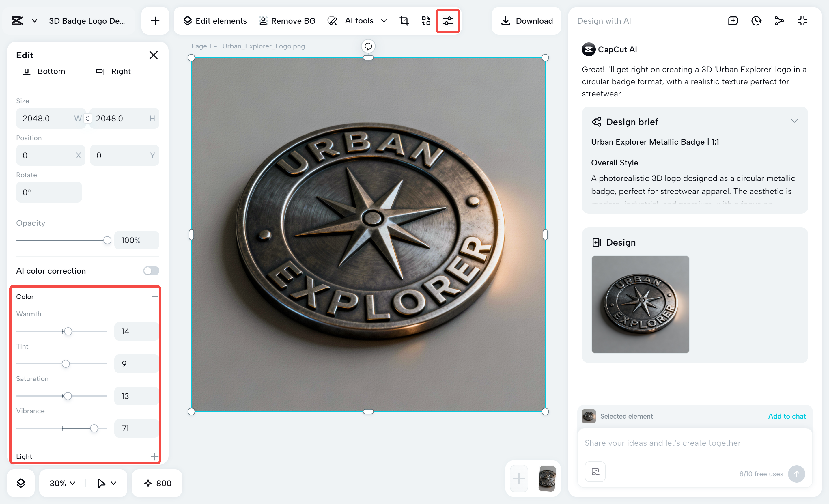Start a new chat with plus bubble icon
The image size is (829, 504).
(x=733, y=21)
